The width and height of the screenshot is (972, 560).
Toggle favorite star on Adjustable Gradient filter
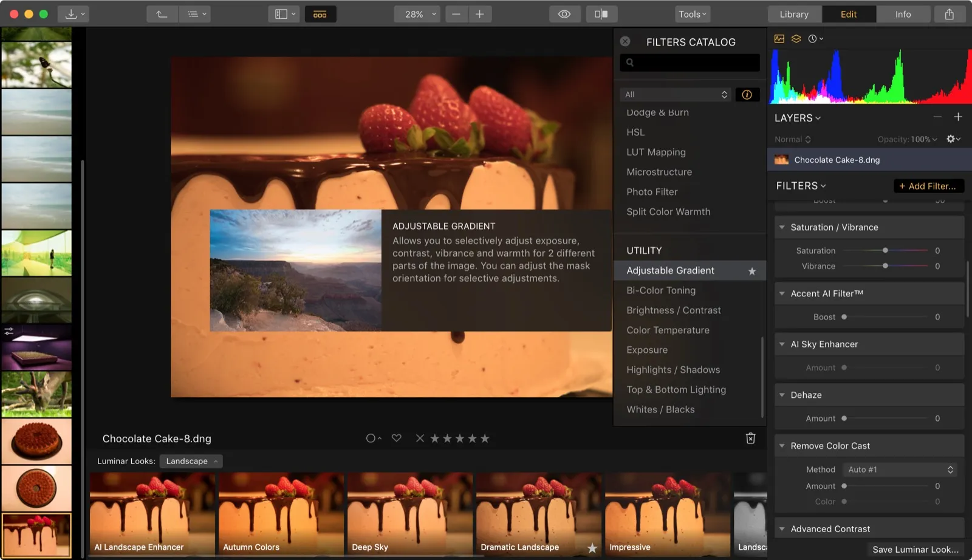[x=752, y=271]
